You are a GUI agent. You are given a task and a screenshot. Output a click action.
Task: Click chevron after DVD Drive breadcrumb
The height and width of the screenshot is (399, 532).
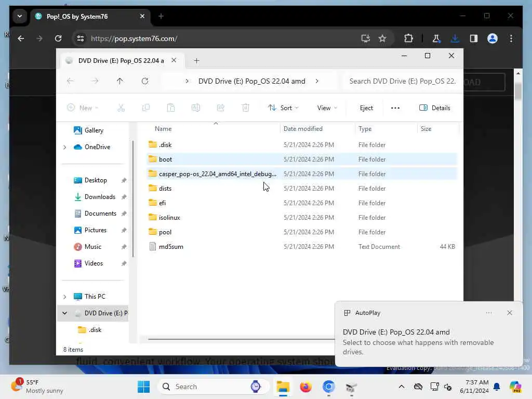click(x=317, y=81)
